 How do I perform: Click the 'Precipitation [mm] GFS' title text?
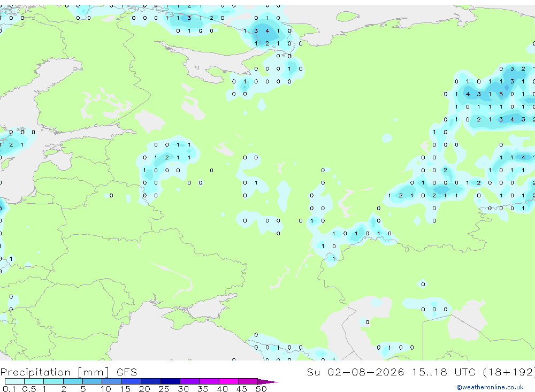68,372
